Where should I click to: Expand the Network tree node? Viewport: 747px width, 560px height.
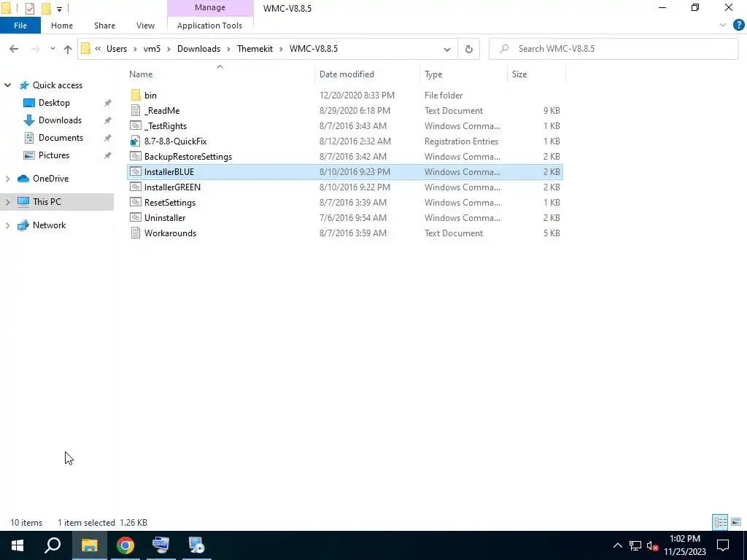[7, 225]
